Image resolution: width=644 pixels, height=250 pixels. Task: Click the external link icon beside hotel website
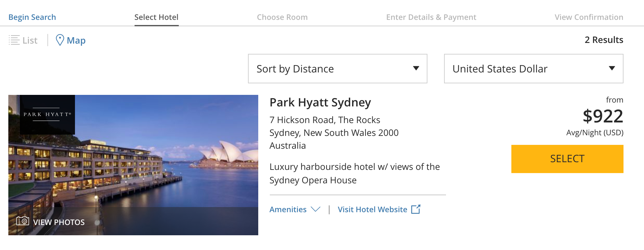(416, 209)
